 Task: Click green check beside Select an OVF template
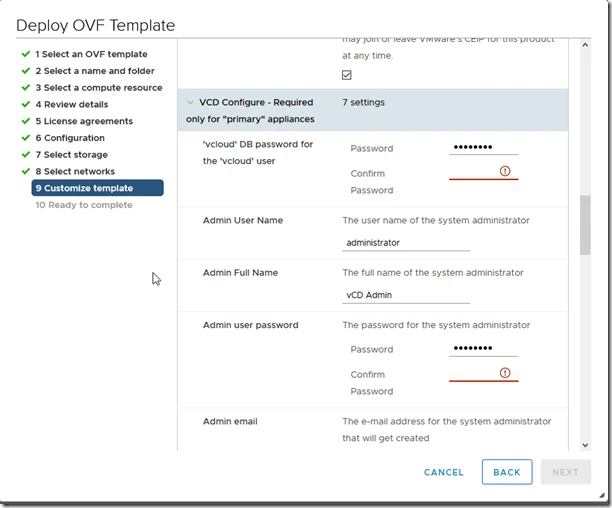[x=26, y=54]
